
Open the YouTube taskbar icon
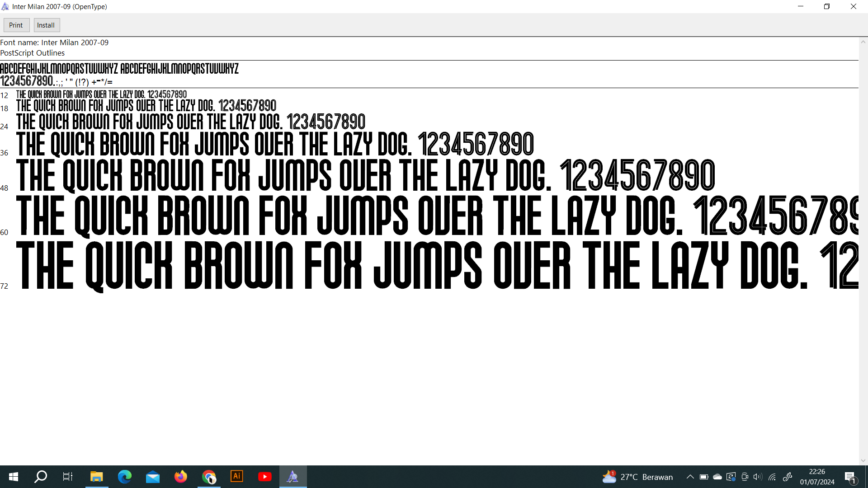point(265,477)
